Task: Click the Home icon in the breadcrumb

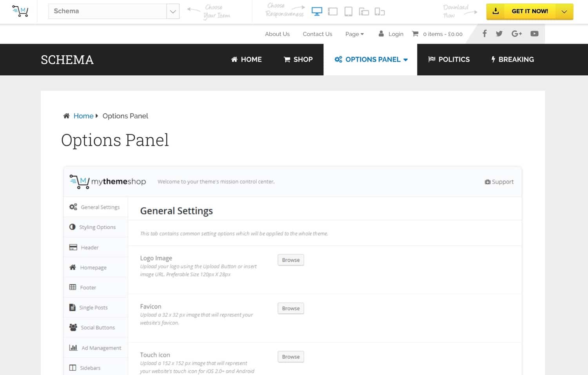Action: (66, 115)
